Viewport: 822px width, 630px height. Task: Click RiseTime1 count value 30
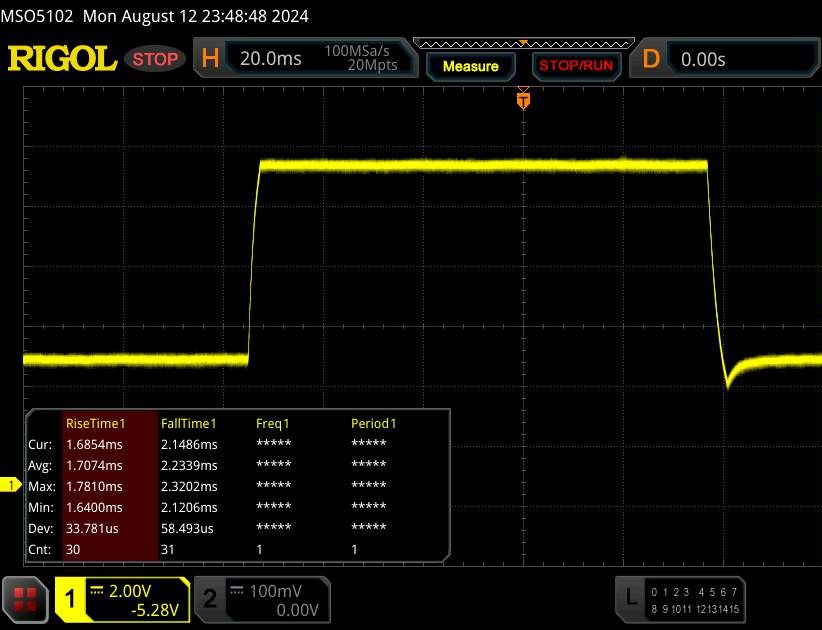(73, 549)
